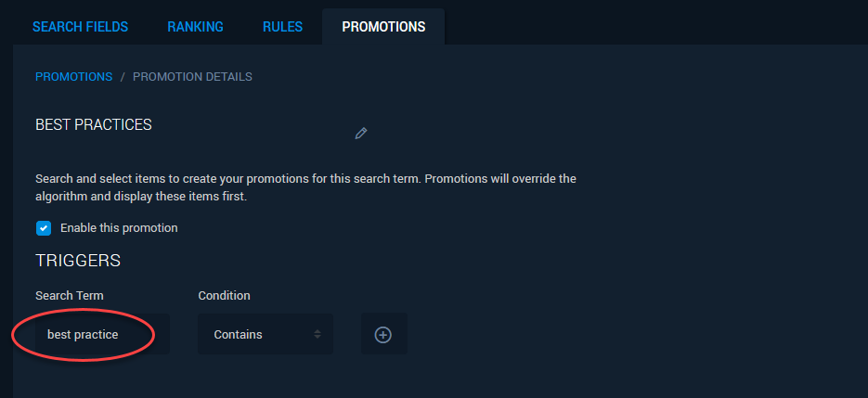Click the red oval annotation around search term
The width and height of the screenshot is (868, 398).
click(83, 334)
